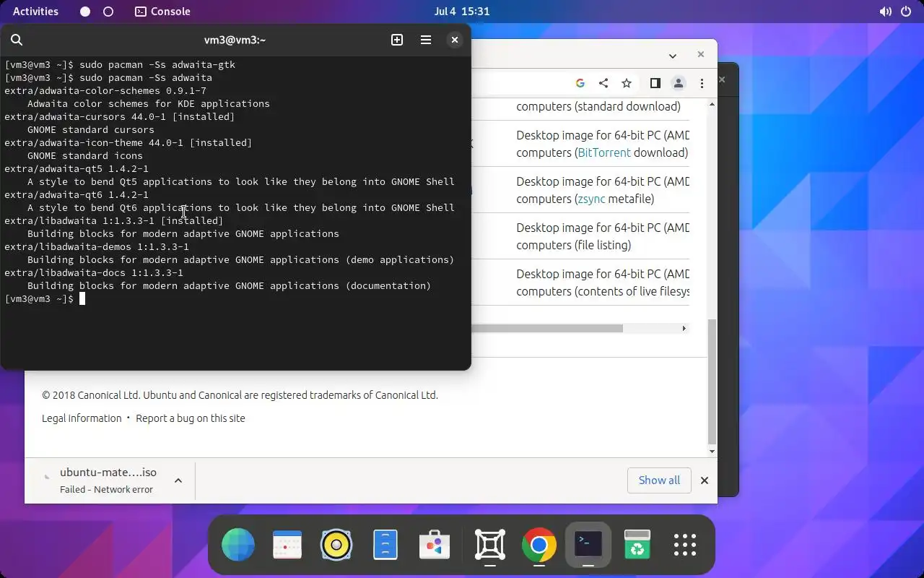Click the Chrome vertical scrollbar down arrow
Image resolution: width=924 pixels, height=578 pixels.
pyautogui.click(x=712, y=452)
